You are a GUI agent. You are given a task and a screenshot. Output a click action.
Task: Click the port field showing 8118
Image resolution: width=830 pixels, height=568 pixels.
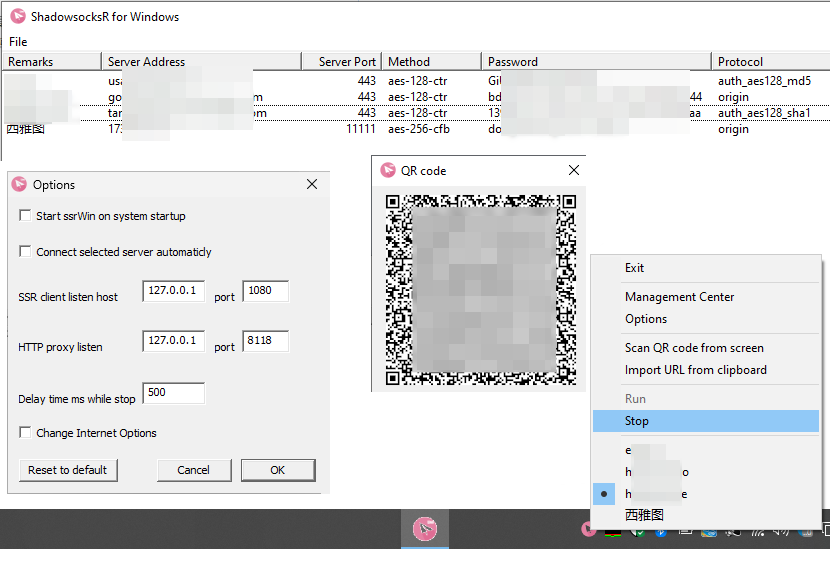266,341
